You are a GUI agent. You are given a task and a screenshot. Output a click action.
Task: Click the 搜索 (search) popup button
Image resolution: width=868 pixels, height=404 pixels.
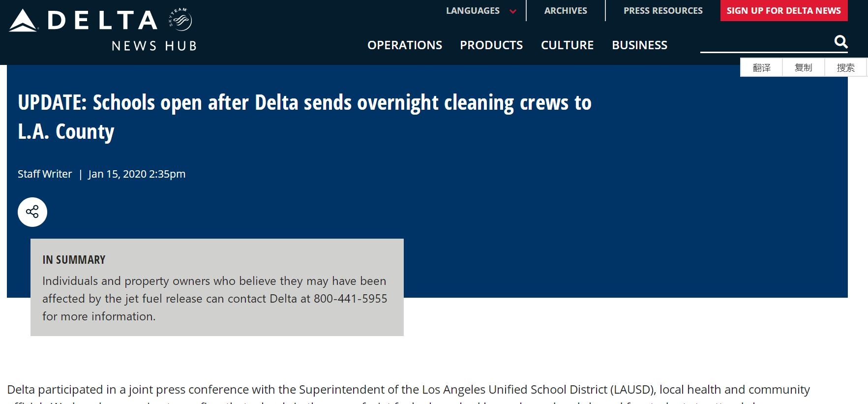pos(845,67)
